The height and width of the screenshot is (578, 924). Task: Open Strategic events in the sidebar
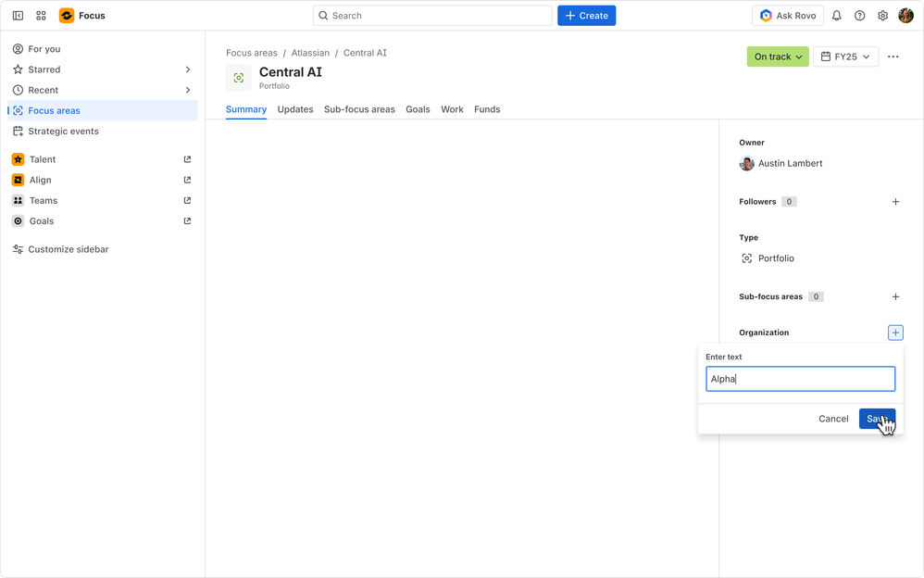[x=103, y=132]
